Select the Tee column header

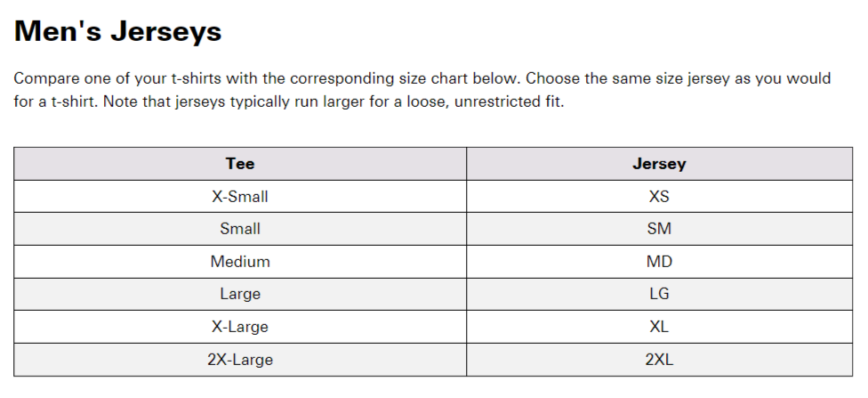tap(240, 164)
